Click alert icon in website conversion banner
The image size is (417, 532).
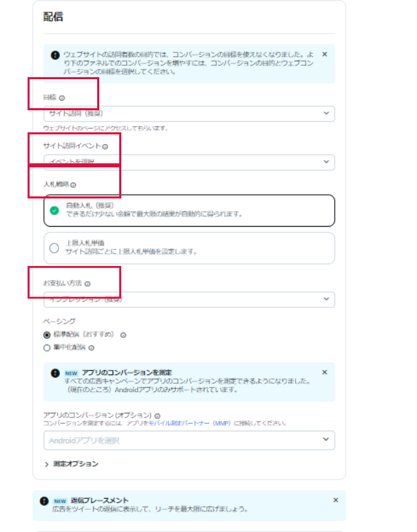[55, 55]
